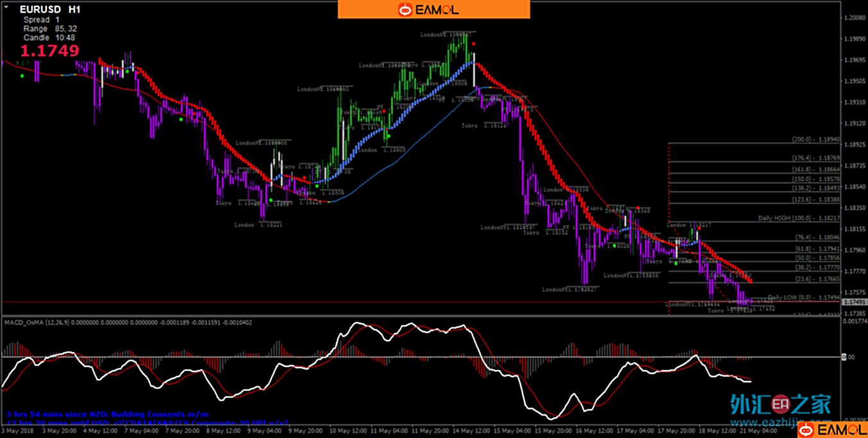Click the green signal dot at chart's far left
Image resolution: width=868 pixels, height=438 pixels.
[22, 76]
